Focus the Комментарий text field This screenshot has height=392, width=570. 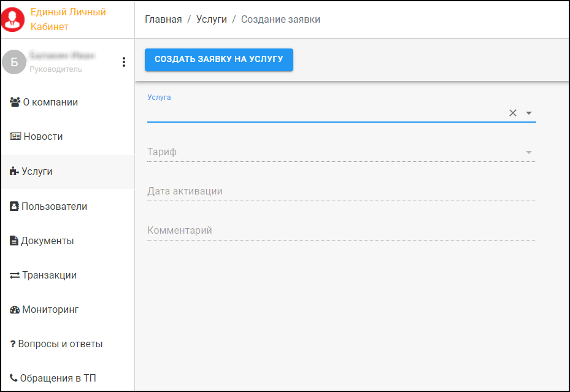pyautogui.click(x=341, y=231)
